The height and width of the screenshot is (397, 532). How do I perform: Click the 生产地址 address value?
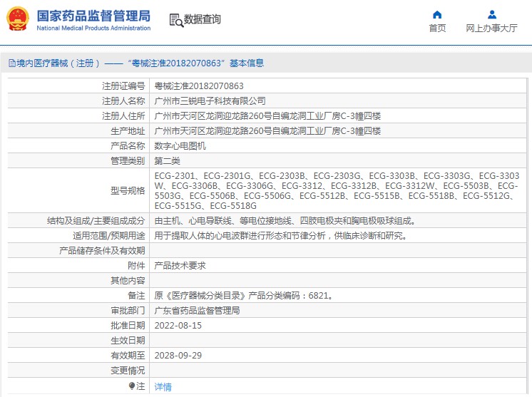point(267,131)
